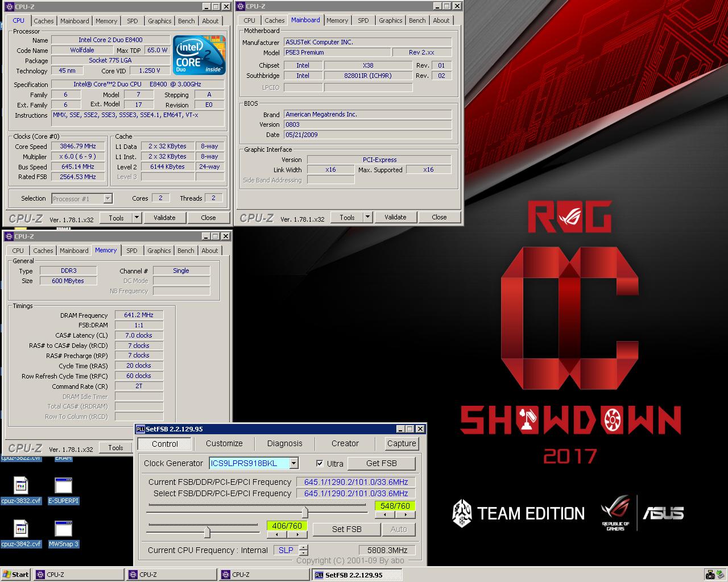Image resolution: width=728 pixels, height=582 pixels.
Task: Click the Multiplier x 6.0 value
Action: (78, 156)
